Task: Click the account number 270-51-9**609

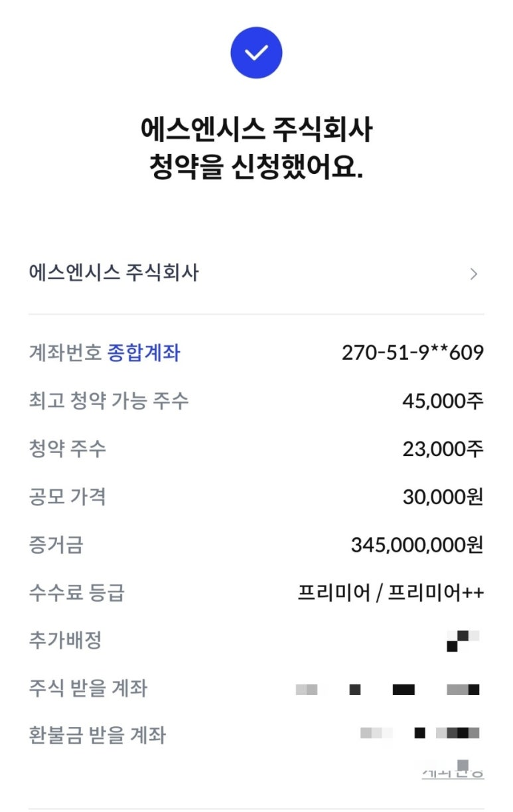Action: (413, 353)
